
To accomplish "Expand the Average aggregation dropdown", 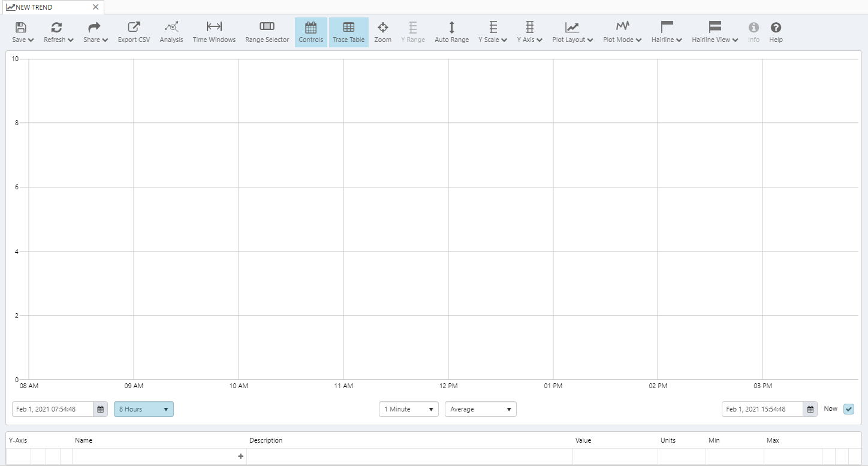I will 480,409.
